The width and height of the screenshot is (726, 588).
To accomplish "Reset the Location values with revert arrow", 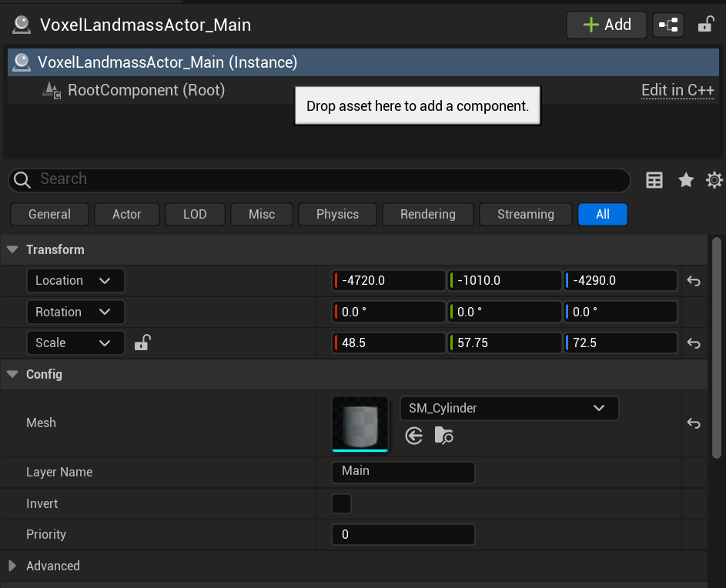I will tap(693, 280).
